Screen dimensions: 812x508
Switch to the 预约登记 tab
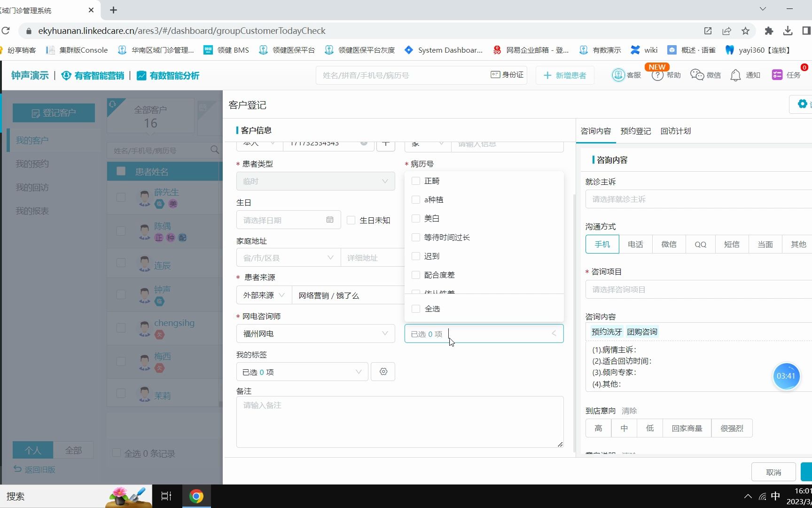[635, 131]
